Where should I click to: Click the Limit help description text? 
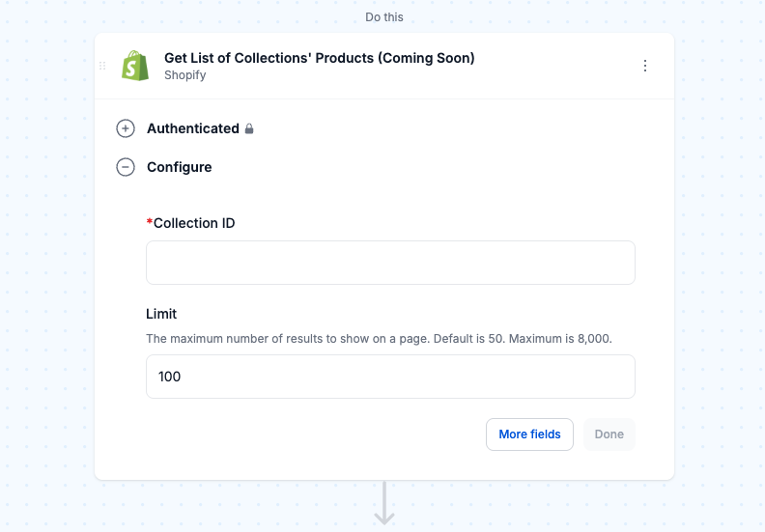pyautogui.click(x=379, y=338)
